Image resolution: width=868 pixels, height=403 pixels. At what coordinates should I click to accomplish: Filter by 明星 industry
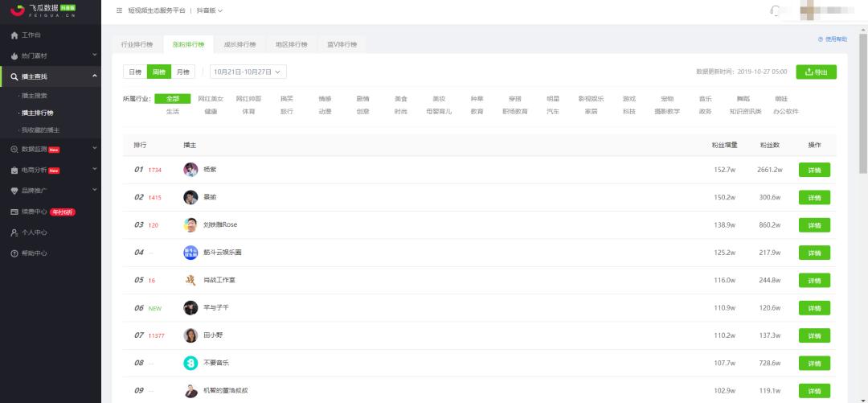pos(553,99)
